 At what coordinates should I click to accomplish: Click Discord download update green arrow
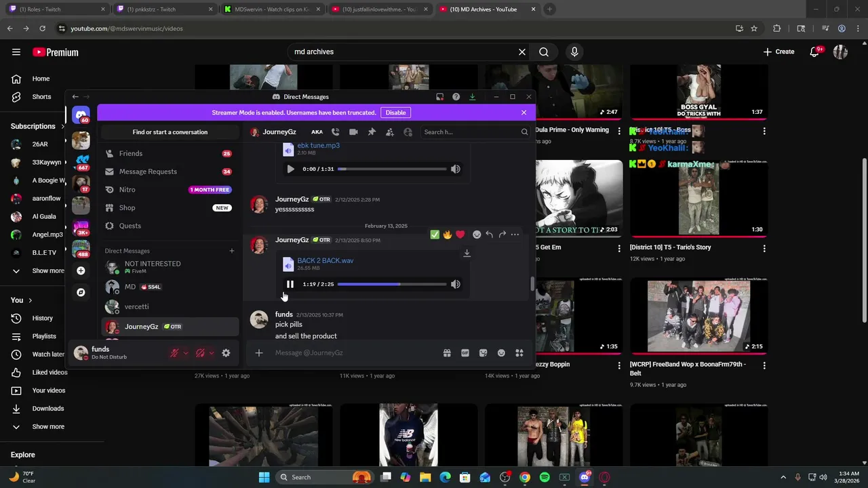(x=472, y=97)
